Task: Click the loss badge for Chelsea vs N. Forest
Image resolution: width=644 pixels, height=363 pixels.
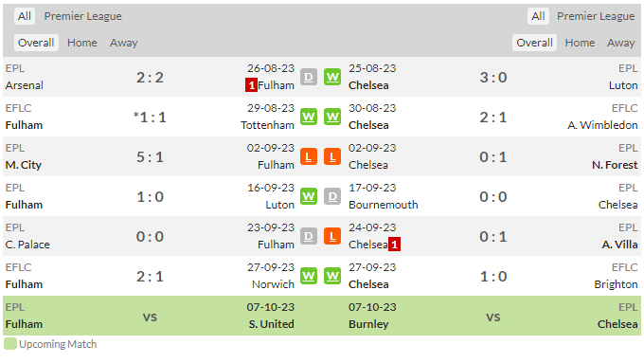Action: click(332, 156)
